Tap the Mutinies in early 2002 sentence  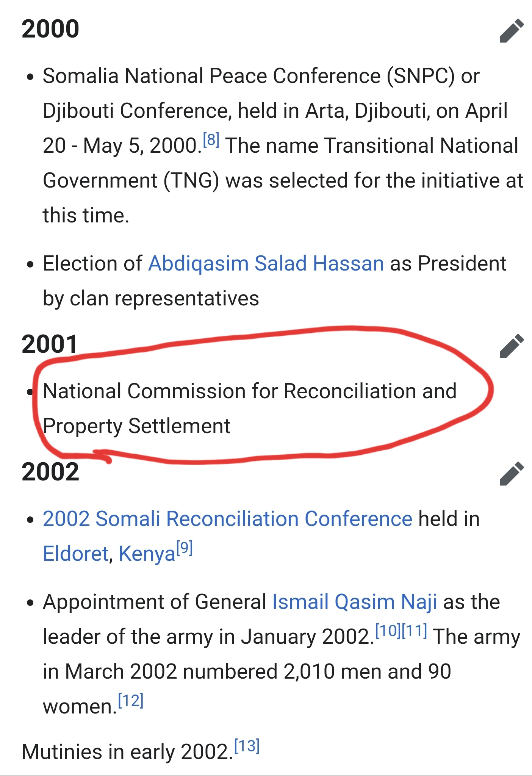point(127,752)
